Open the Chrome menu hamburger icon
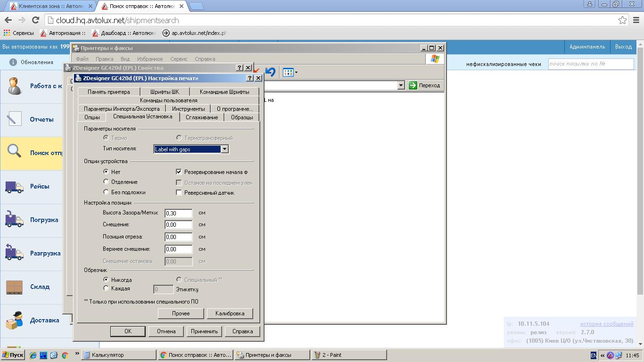The height and width of the screenshot is (362, 644). tap(636, 20)
